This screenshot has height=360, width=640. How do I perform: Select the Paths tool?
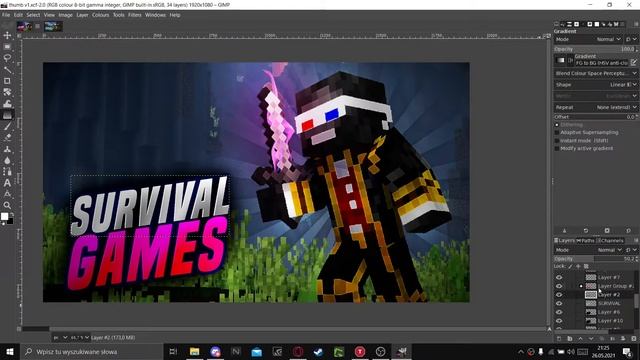pyautogui.click(x=7, y=172)
